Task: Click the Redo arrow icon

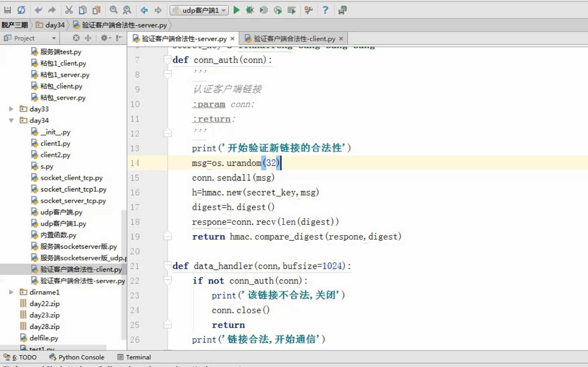Action: (51, 10)
